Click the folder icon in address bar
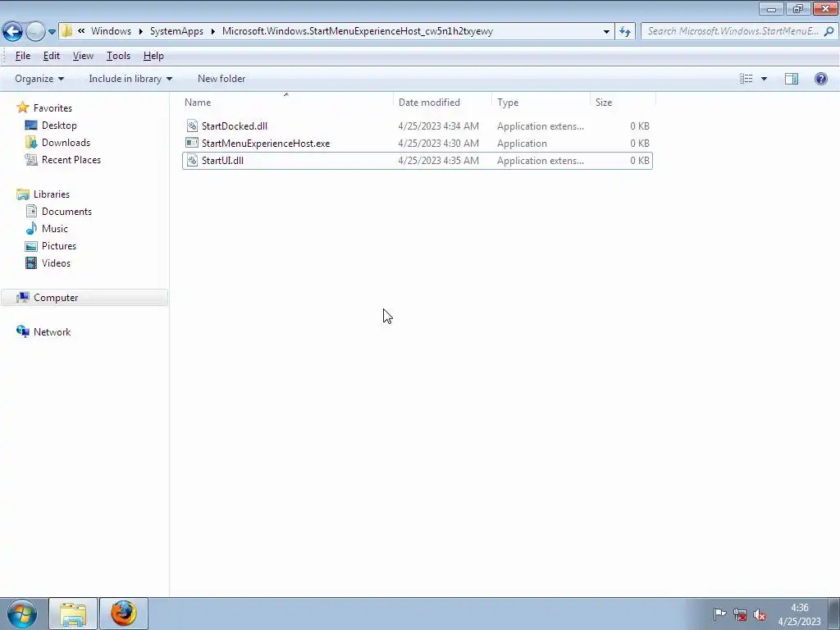840x630 pixels. (66, 31)
